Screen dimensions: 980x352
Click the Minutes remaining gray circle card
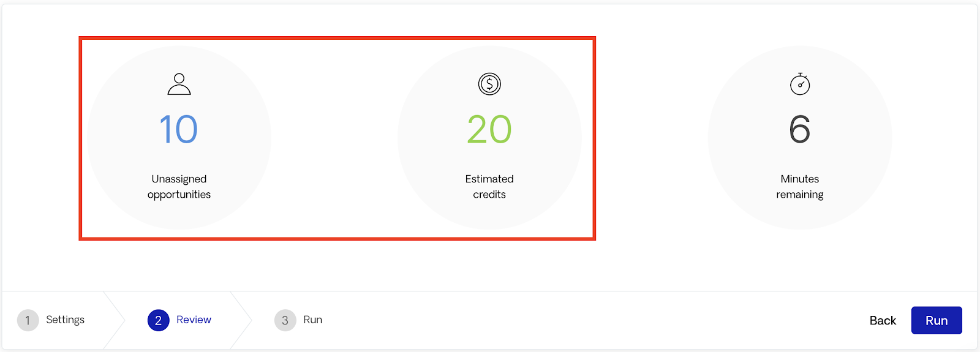pyautogui.click(x=800, y=138)
